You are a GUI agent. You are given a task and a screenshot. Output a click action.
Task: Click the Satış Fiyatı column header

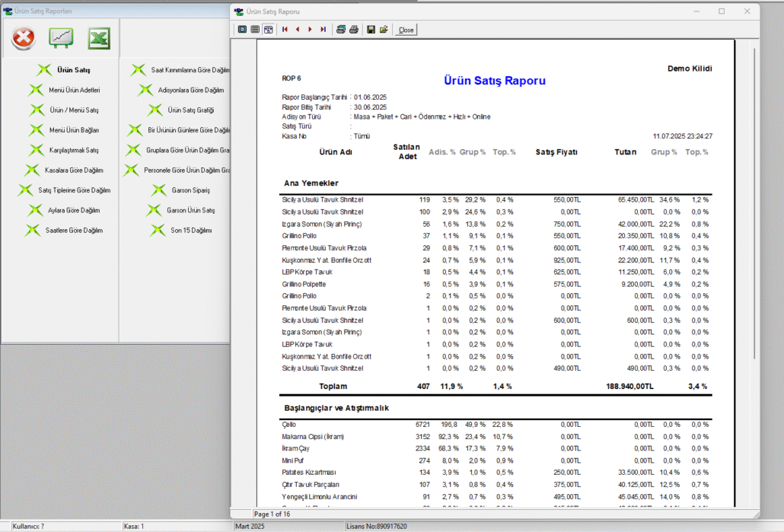(x=556, y=152)
